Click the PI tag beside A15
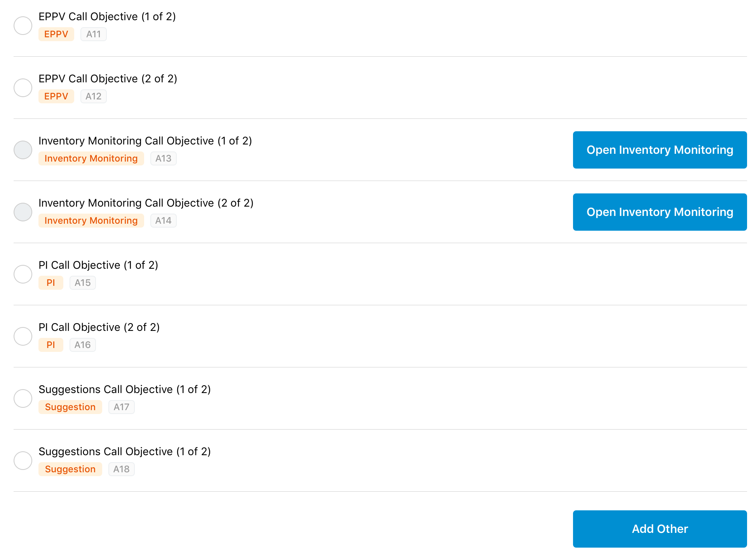 pos(51,283)
